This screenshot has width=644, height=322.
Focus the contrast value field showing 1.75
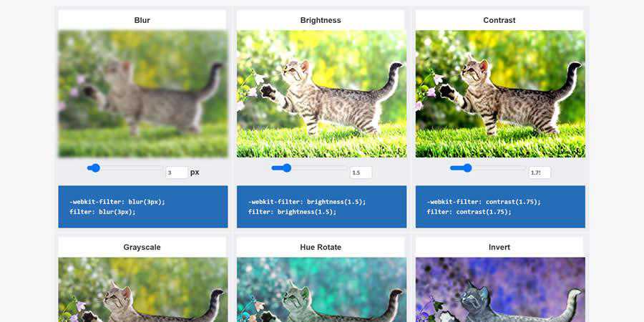point(540,172)
